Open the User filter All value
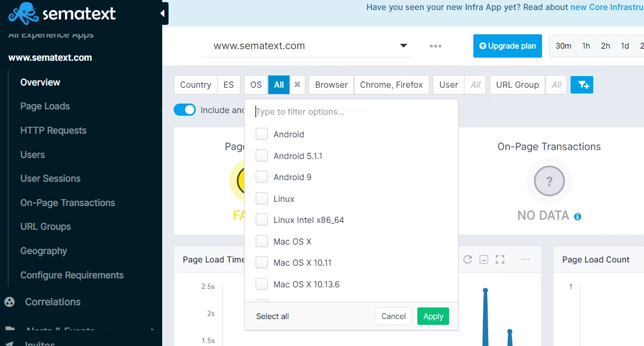This screenshot has height=346, width=644. coord(475,85)
